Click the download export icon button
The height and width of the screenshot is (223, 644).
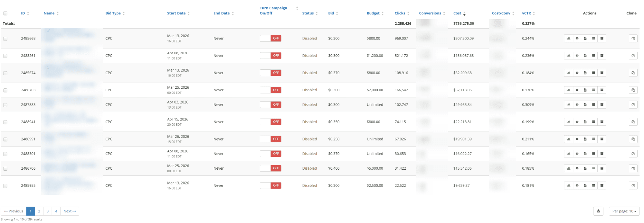pyautogui.click(x=598, y=211)
